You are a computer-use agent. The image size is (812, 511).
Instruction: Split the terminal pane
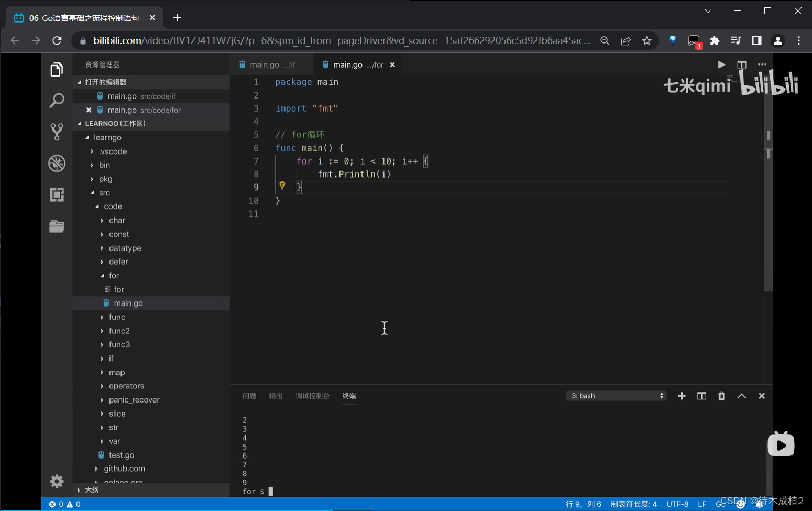point(701,396)
